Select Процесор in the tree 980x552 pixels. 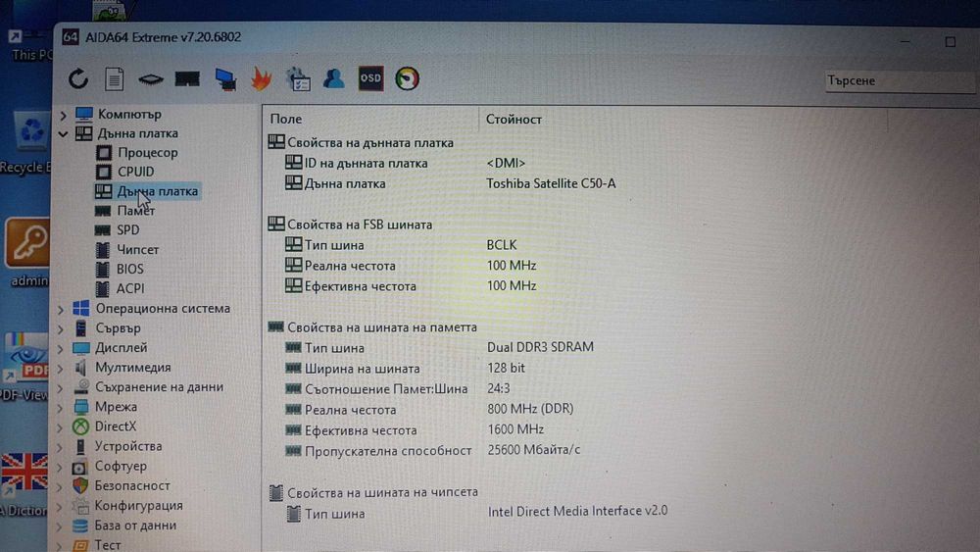[148, 153]
